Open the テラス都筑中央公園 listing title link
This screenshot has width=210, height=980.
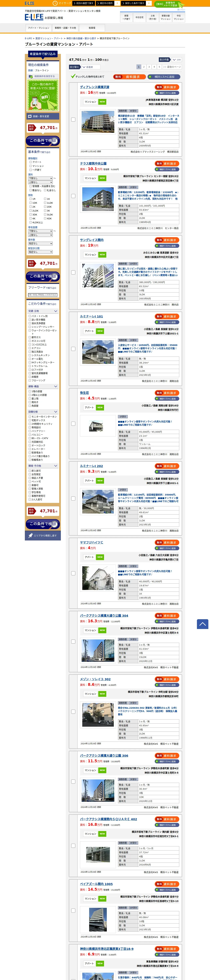tap(93, 164)
